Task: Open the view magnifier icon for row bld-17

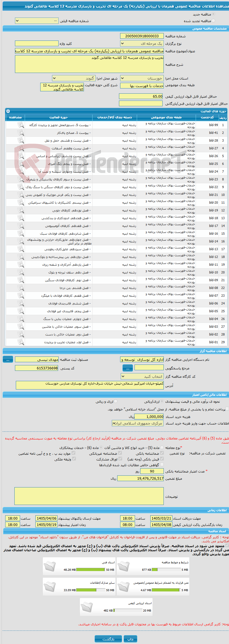Action: [x=21, y=226]
